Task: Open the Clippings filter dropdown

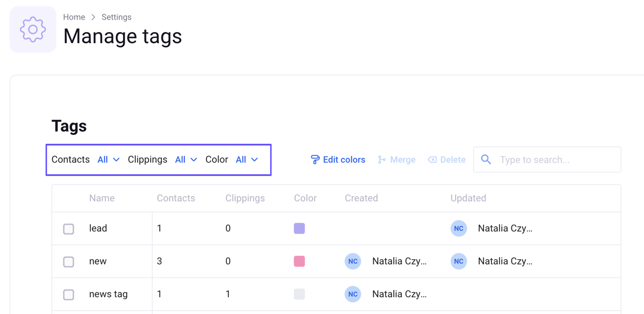Action: coord(186,160)
